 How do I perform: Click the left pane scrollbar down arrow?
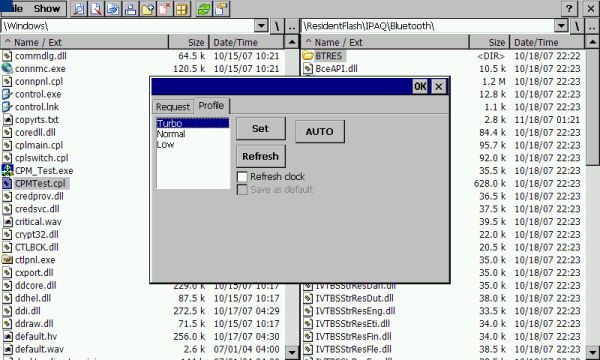[x=292, y=352]
